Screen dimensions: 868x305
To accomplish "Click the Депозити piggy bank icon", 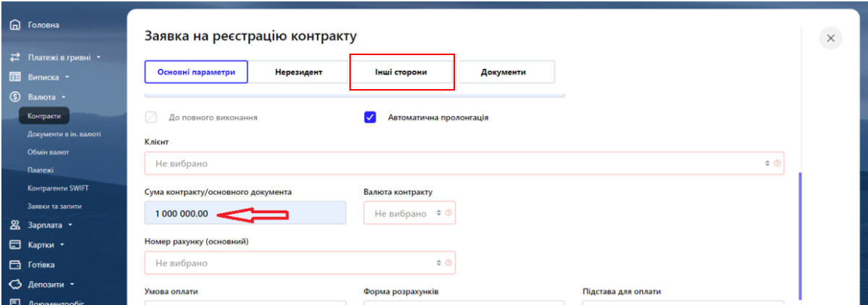I will point(14,285).
